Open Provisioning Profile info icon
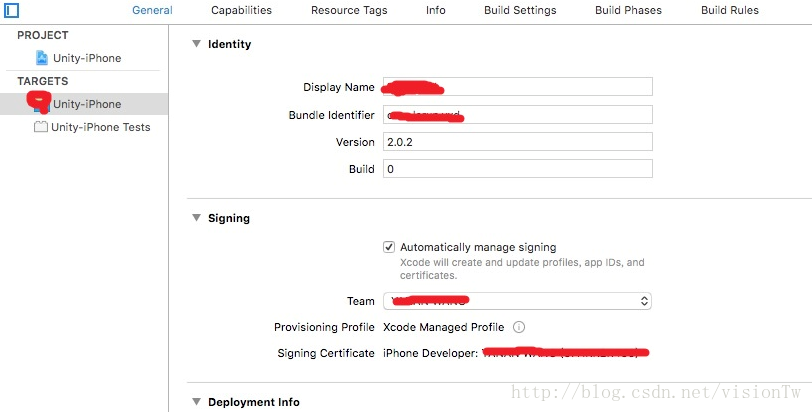Viewport: 812px width, 412px height. [x=518, y=327]
